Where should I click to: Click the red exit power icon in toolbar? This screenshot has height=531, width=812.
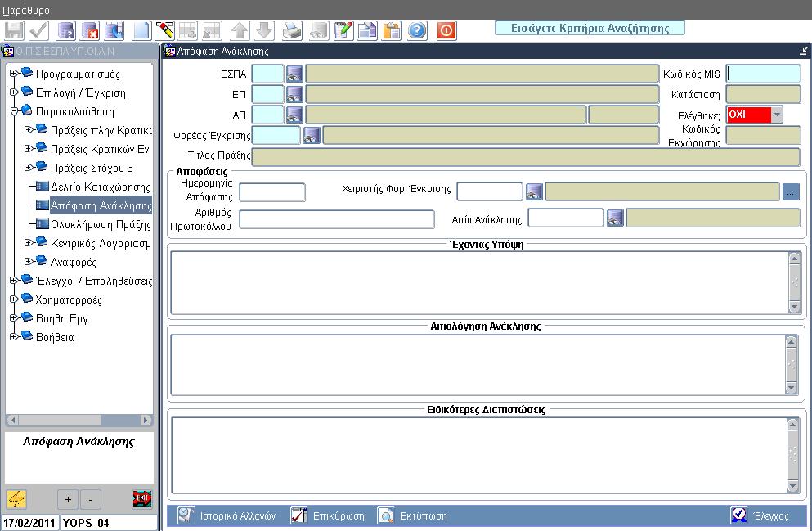446,30
